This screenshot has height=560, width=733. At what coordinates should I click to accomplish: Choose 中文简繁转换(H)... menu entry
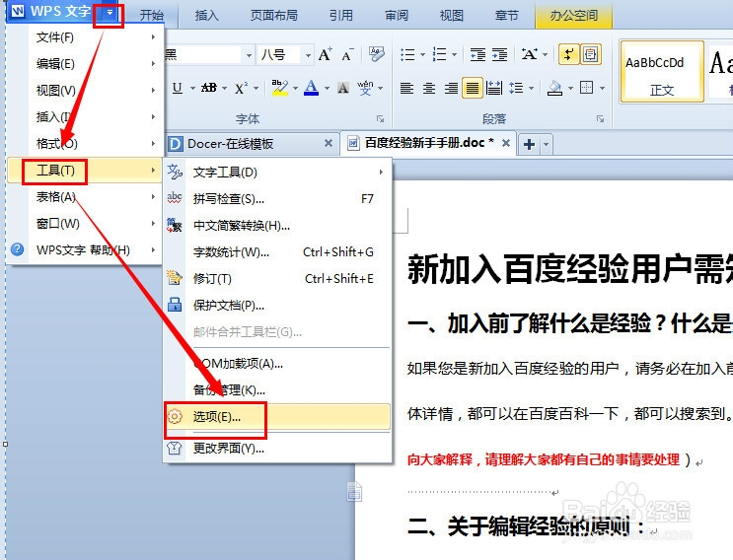(277, 226)
